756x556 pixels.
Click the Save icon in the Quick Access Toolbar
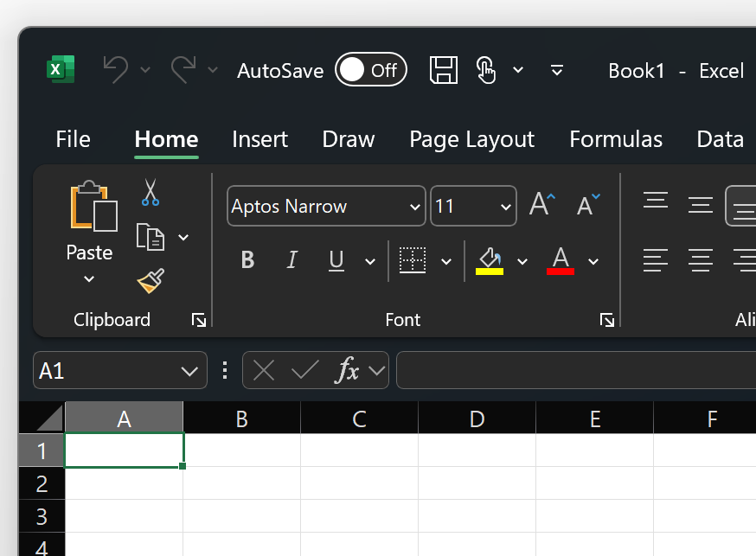[444, 70]
